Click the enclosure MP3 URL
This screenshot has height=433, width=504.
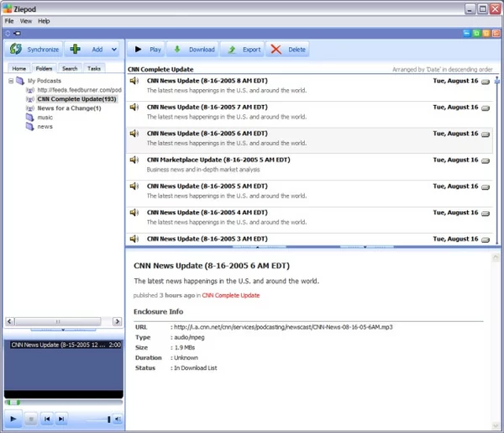(x=283, y=327)
